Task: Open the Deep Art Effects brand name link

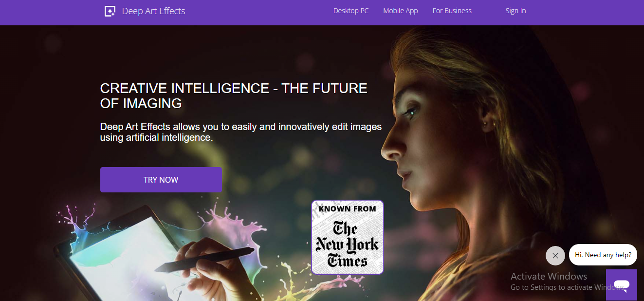Action: (153, 11)
